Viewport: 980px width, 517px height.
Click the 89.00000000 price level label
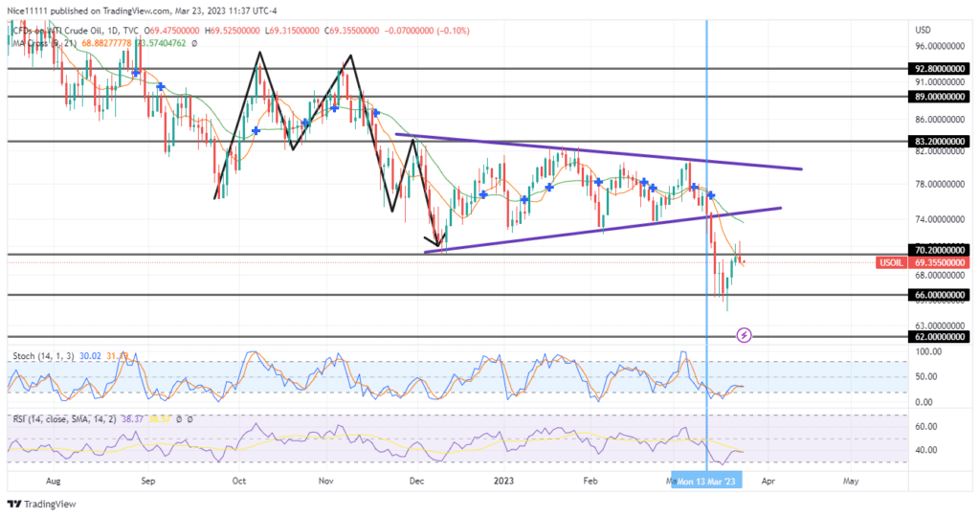(940, 97)
